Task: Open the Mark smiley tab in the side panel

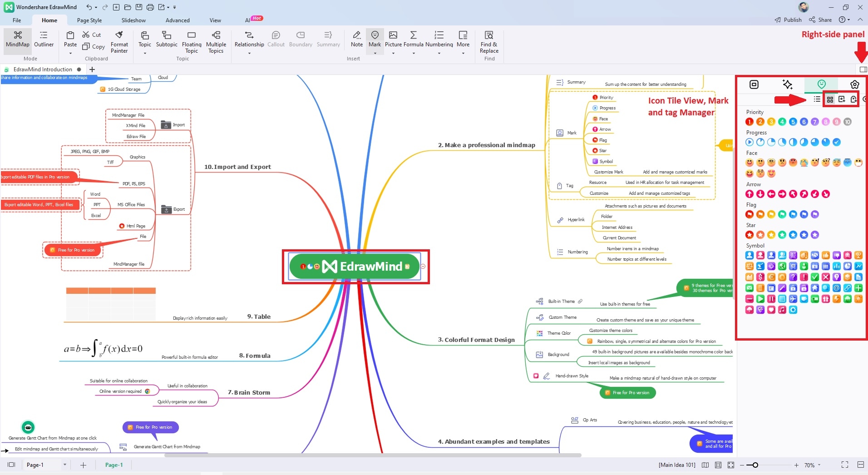Action: tap(821, 84)
